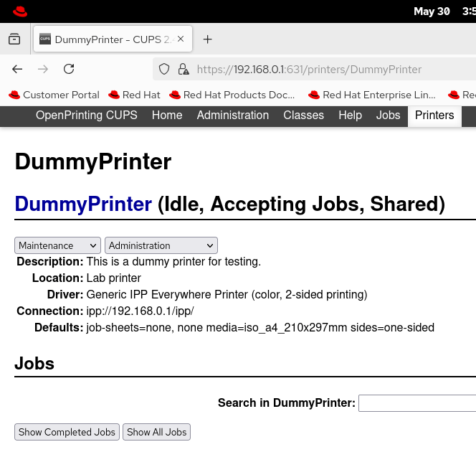Viewport: 476px width, 452px height.
Task: Click the Red Hat activities logo
Action: [x=20, y=11]
